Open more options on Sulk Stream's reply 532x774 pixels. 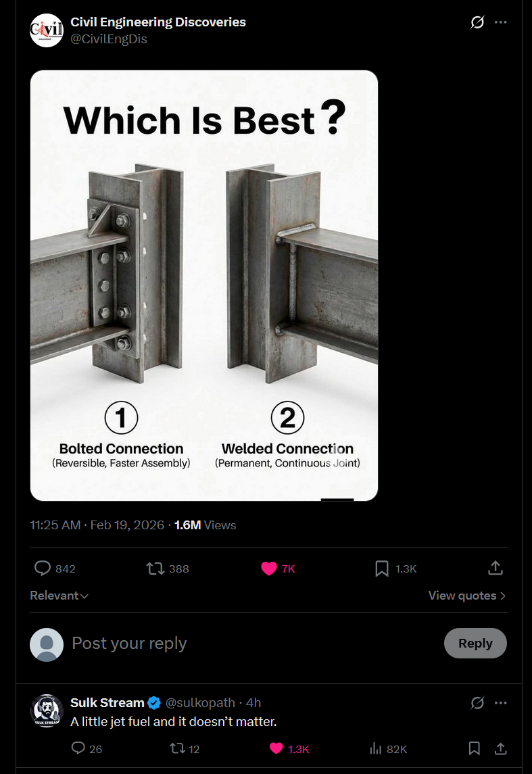tap(500, 703)
